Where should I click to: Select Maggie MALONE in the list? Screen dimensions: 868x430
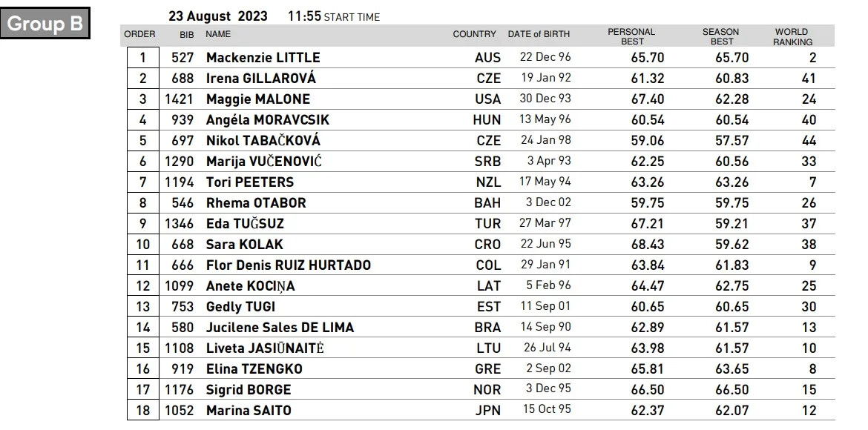(257, 99)
